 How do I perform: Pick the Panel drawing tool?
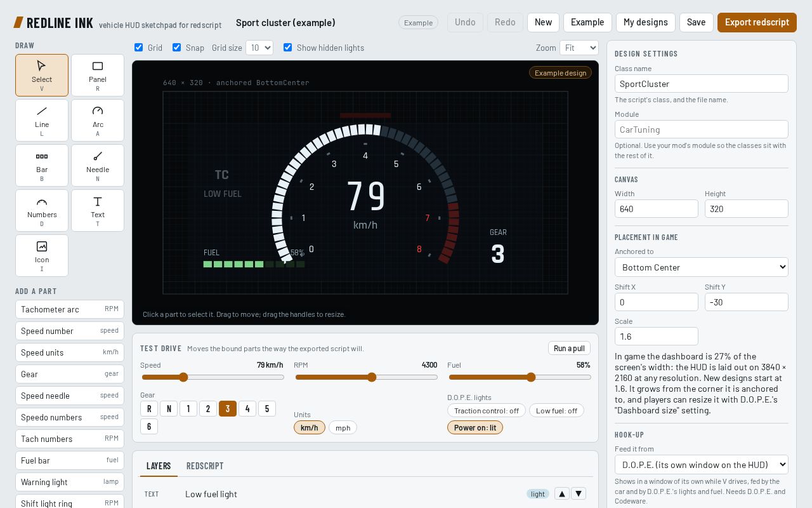[98, 75]
